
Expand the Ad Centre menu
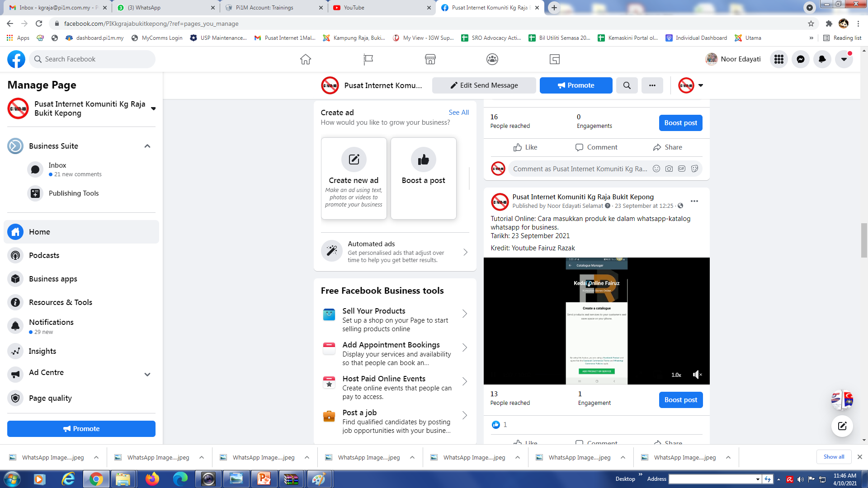coord(147,374)
